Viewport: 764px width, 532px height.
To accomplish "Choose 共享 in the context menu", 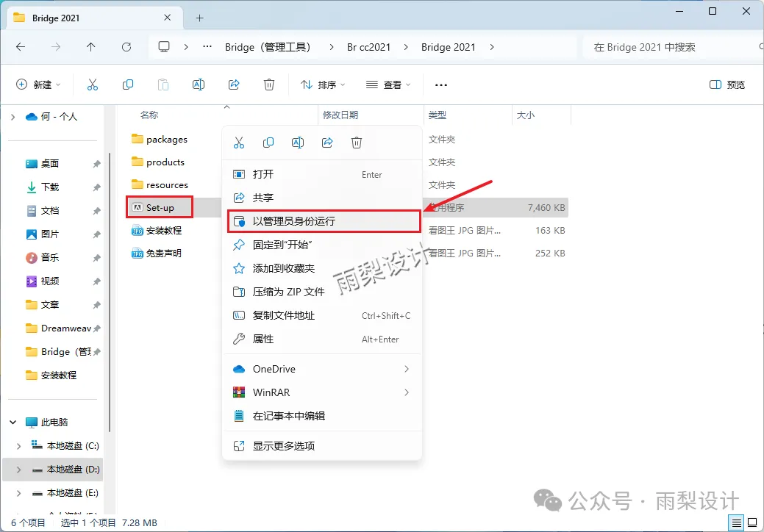I will tap(321, 198).
